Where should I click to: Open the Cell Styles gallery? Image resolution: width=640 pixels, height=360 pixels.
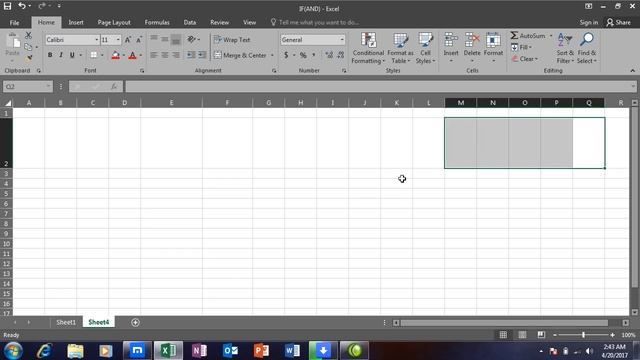tap(425, 48)
